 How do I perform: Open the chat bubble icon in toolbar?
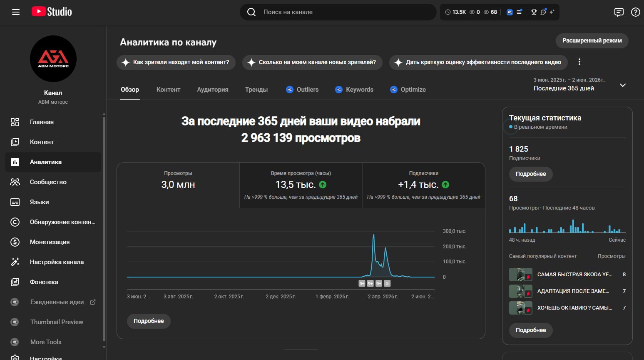coord(543,12)
